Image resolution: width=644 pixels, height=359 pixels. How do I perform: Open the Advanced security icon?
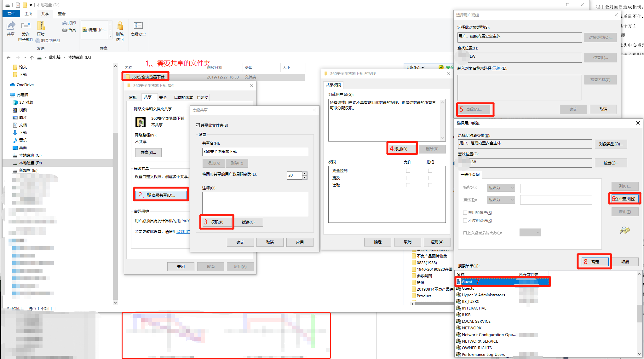pyautogui.click(x=138, y=26)
